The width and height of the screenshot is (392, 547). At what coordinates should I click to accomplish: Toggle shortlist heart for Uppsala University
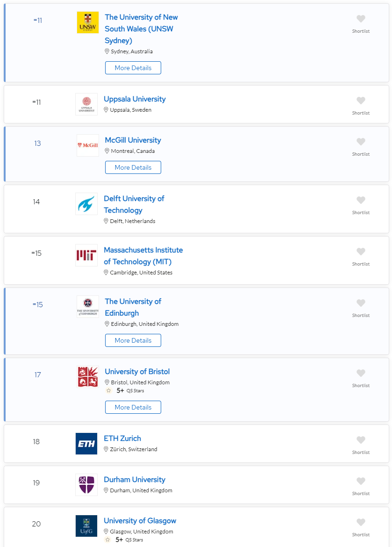tap(361, 101)
